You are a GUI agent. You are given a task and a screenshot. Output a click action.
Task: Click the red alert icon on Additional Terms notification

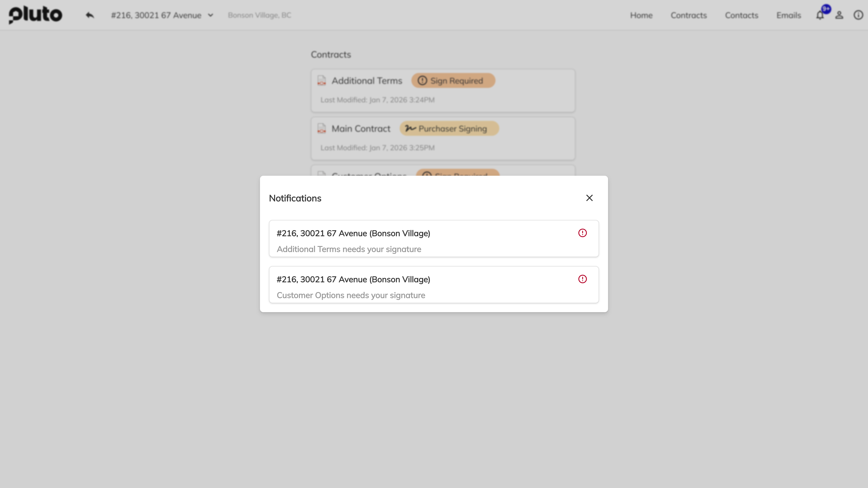[582, 233]
